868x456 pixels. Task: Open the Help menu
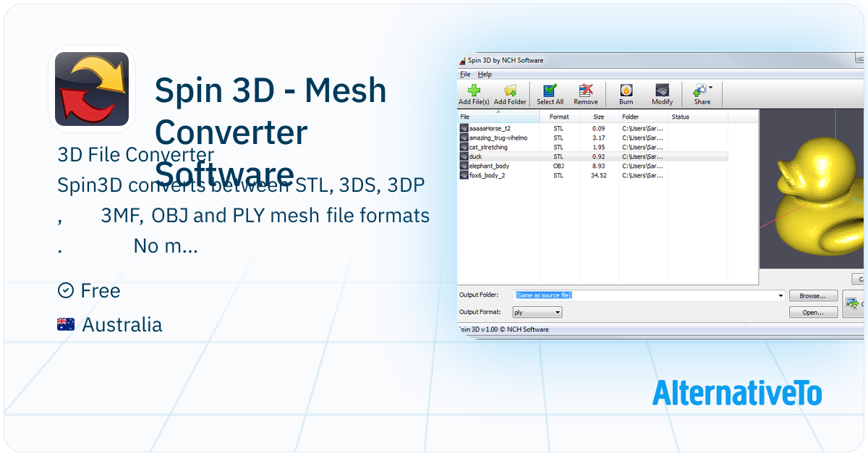[x=485, y=74]
